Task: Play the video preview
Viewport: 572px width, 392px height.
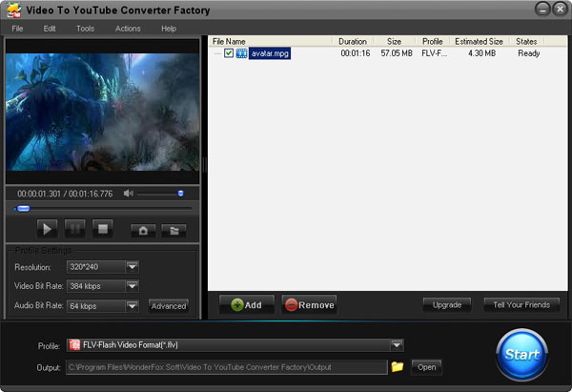Action: (x=46, y=228)
